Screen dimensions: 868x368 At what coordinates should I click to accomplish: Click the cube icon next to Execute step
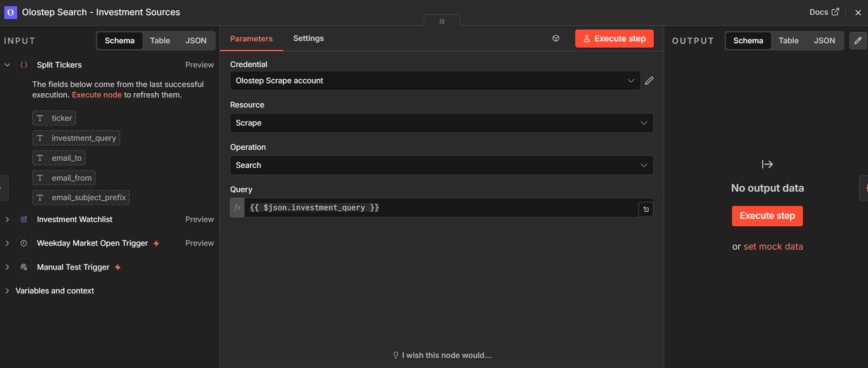click(556, 39)
